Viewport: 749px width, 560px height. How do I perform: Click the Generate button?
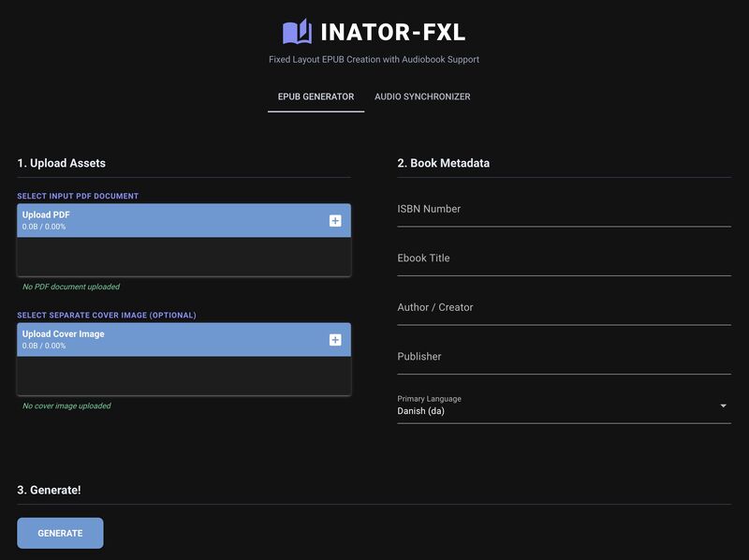click(60, 533)
